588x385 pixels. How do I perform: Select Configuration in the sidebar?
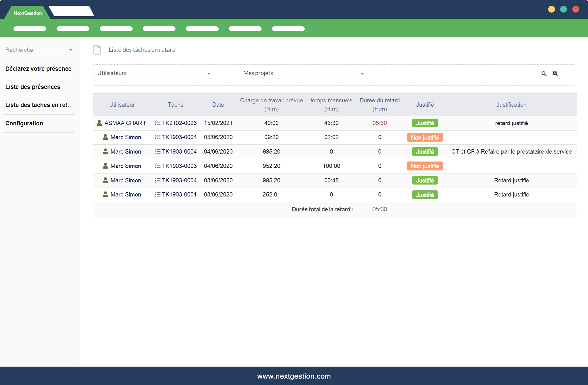pos(24,123)
